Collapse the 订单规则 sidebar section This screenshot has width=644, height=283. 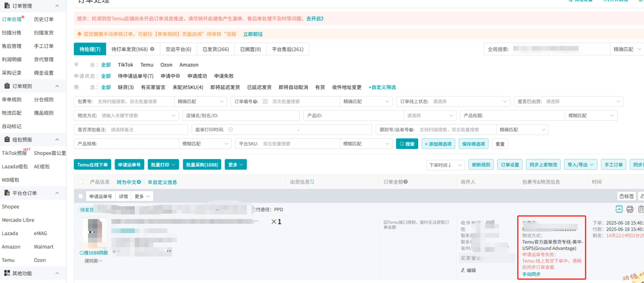click(57, 86)
